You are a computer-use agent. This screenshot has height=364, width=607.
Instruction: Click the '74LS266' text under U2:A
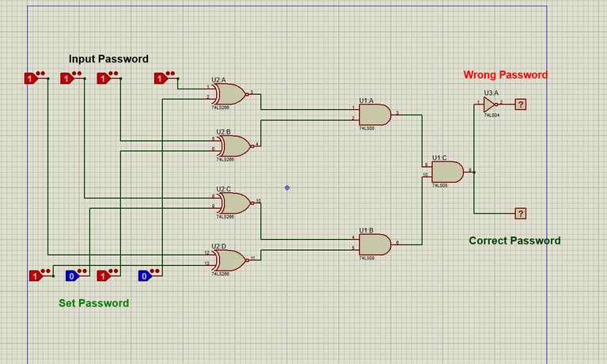220,108
